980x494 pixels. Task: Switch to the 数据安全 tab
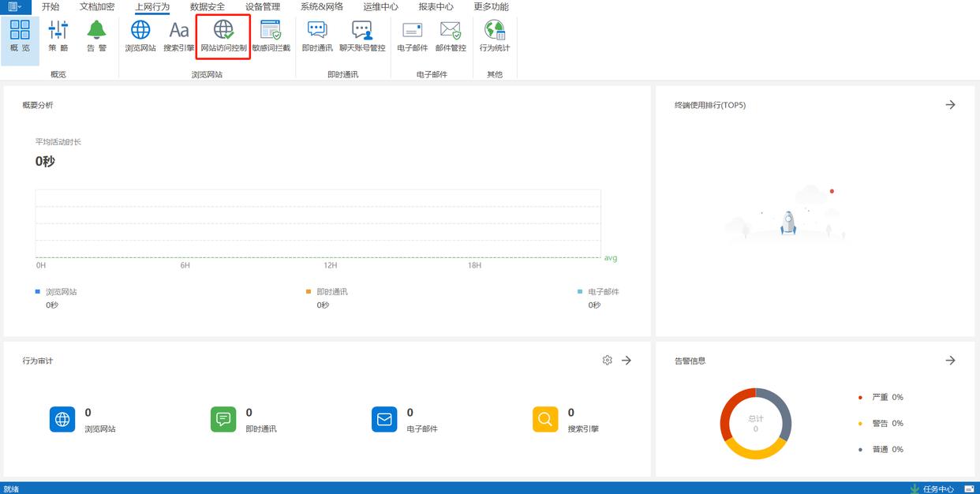point(208,7)
